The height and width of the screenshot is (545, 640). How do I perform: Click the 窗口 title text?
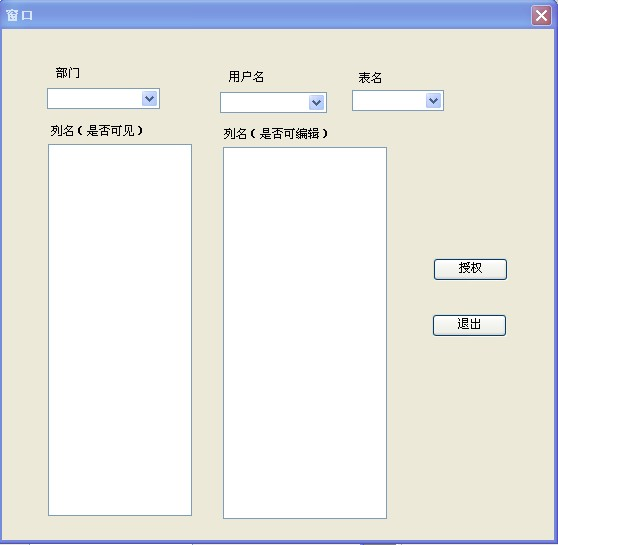click(x=20, y=15)
